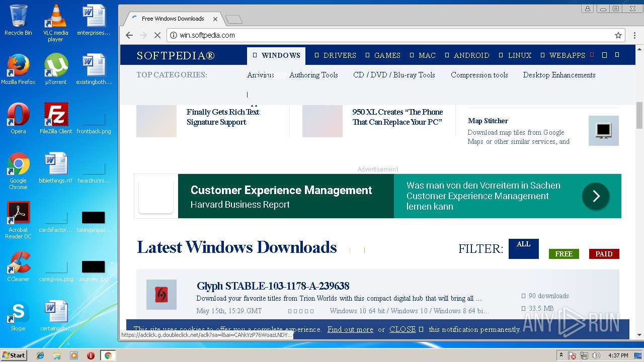Click the taskbar clock showing 4:37 PM
Screen dimensions: 644x362
click(618, 355)
